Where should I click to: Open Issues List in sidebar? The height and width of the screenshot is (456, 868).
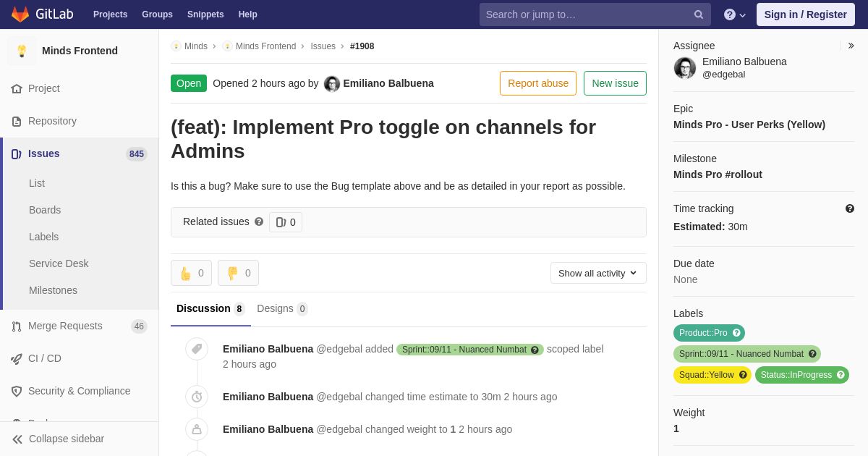(x=37, y=183)
